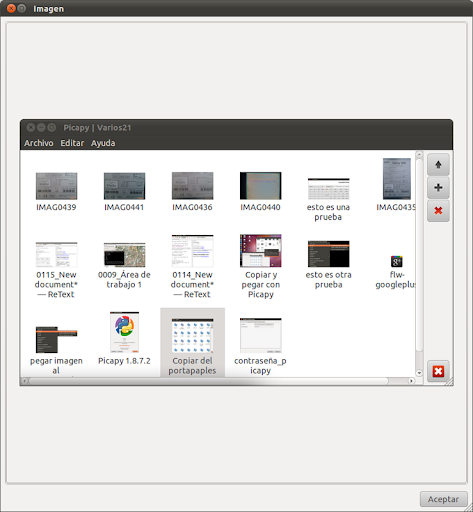Click the small red X remove button
Screen dimensions: 473x512
pyautogui.click(x=438, y=211)
